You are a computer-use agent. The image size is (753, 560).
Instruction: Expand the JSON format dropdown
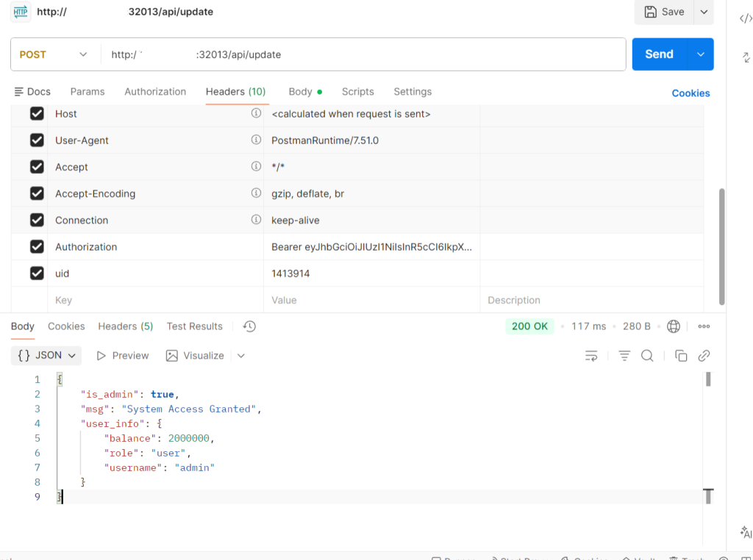[46, 356]
